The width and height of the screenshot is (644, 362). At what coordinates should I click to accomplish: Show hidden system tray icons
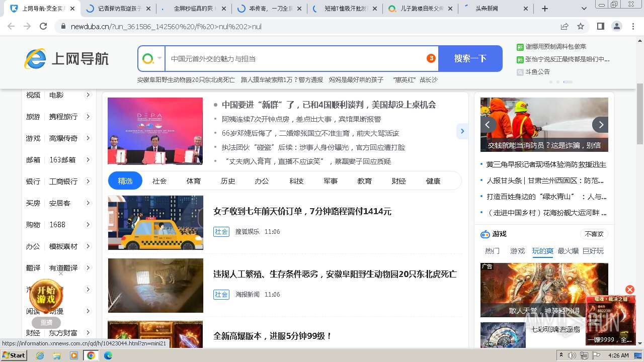(562, 355)
